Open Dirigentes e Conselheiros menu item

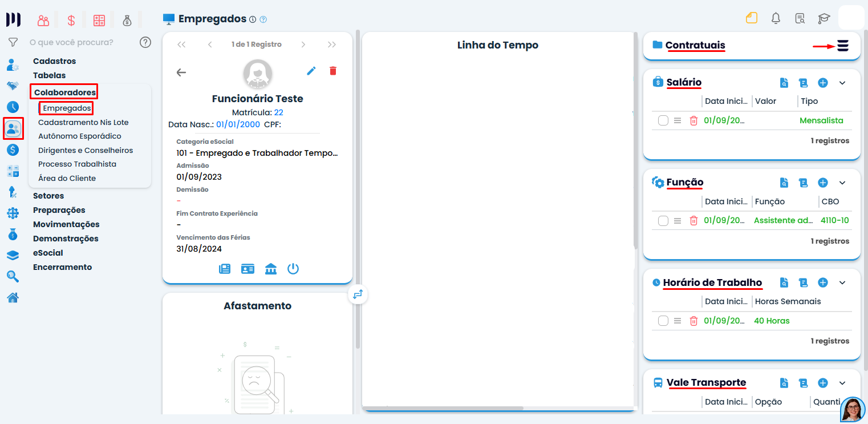(86, 151)
